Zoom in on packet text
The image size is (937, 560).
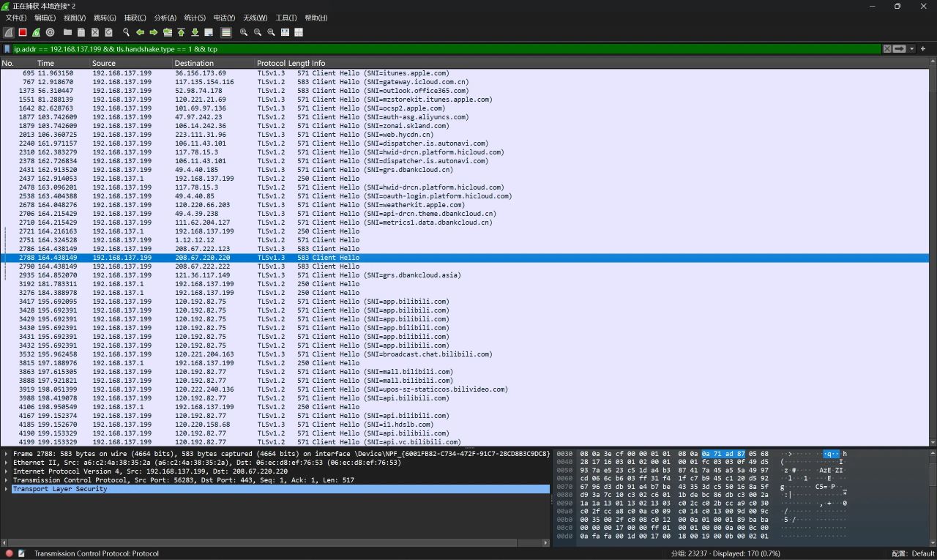(244, 32)
